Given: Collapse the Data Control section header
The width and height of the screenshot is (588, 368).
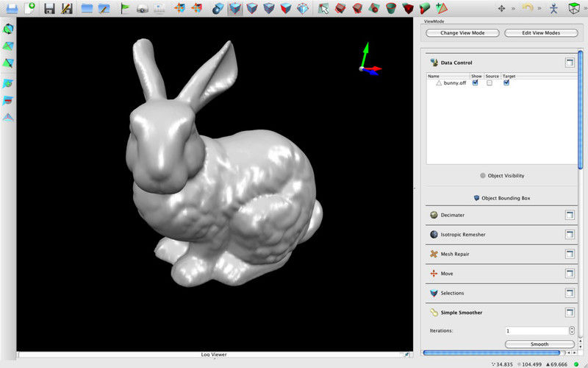Looking at the screenshot, I should coord(501,63).
